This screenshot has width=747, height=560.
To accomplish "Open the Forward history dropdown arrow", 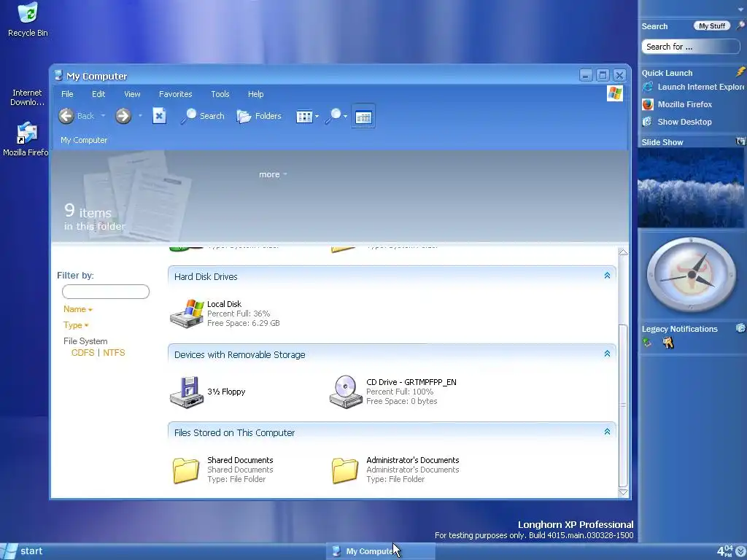I will (140, 116).
